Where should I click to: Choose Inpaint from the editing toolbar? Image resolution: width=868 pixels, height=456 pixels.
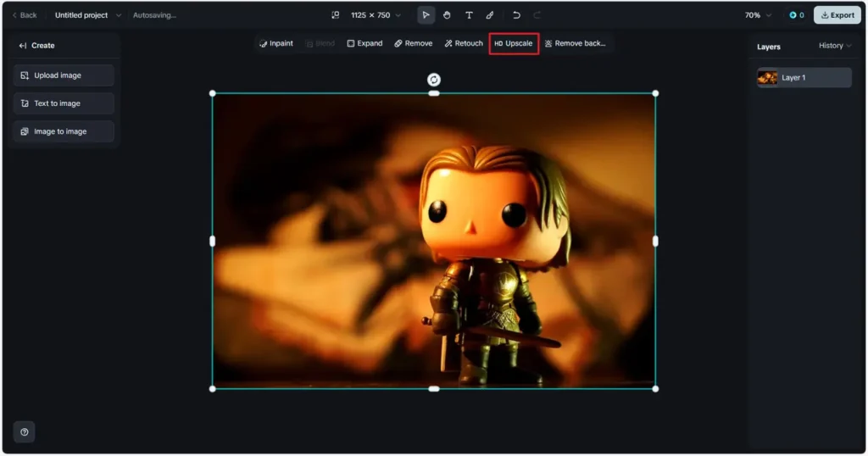276,43
